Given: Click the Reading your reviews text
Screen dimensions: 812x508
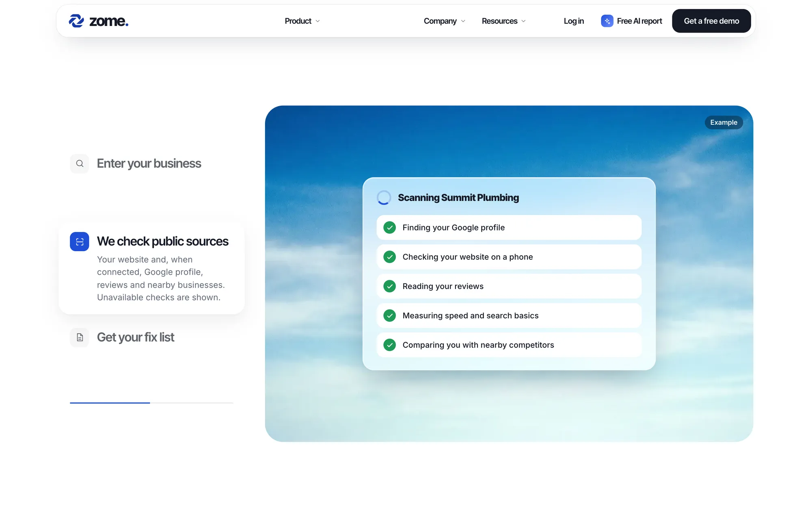Looking at the screenshot, I should coord(443,286).
